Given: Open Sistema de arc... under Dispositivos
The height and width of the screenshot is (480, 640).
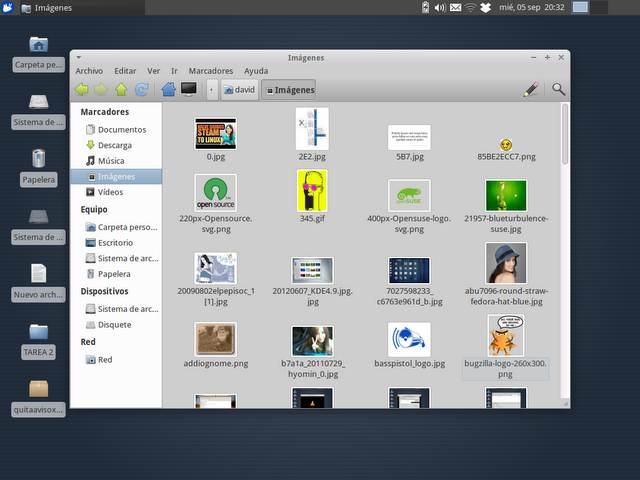Looking at the screenshot, I should tap(116, 309).
